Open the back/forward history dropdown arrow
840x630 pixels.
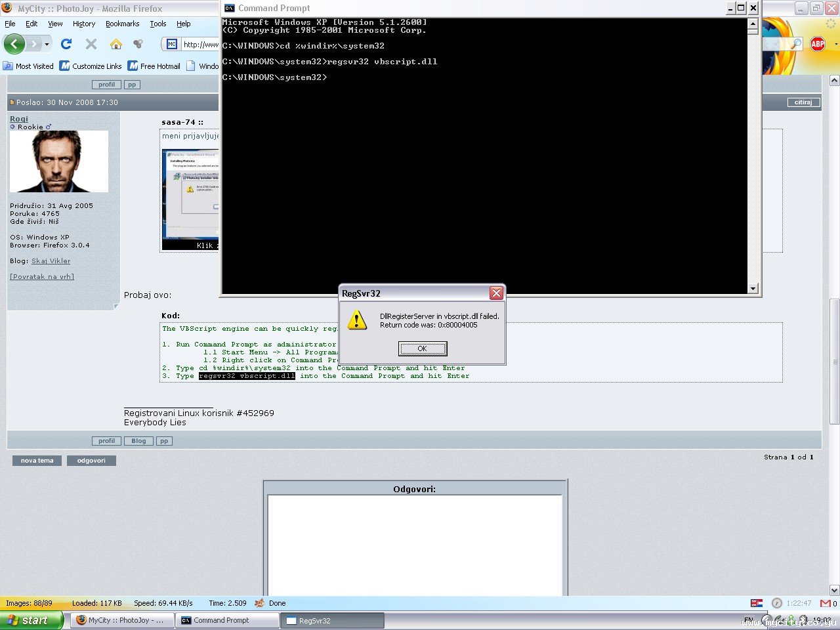click(x=47, y=44)
